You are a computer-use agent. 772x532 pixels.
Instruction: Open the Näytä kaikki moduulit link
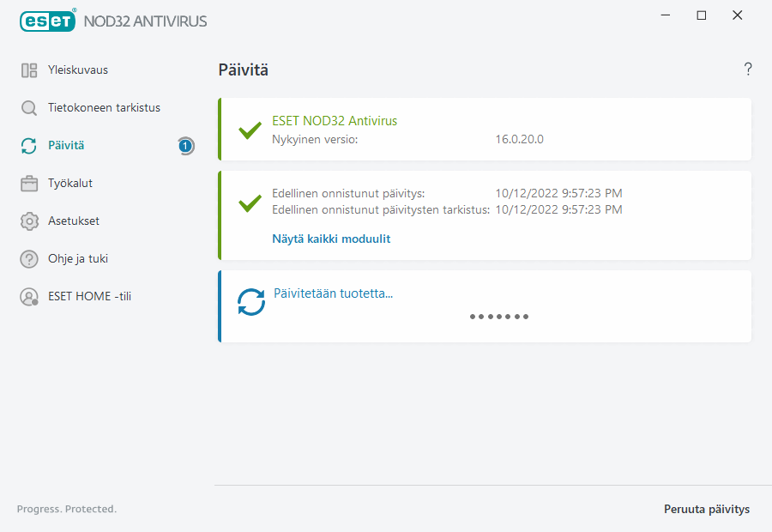331,239
